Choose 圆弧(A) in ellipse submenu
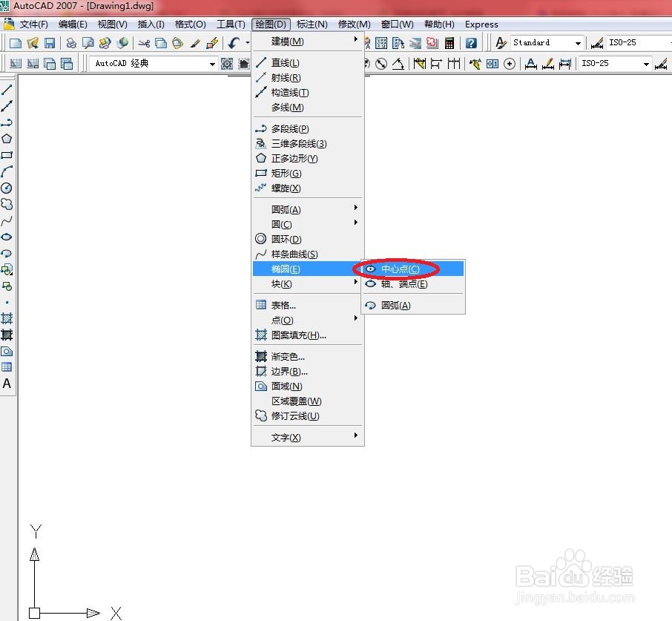Screen dimensions: 672x621 click(413, 306)
